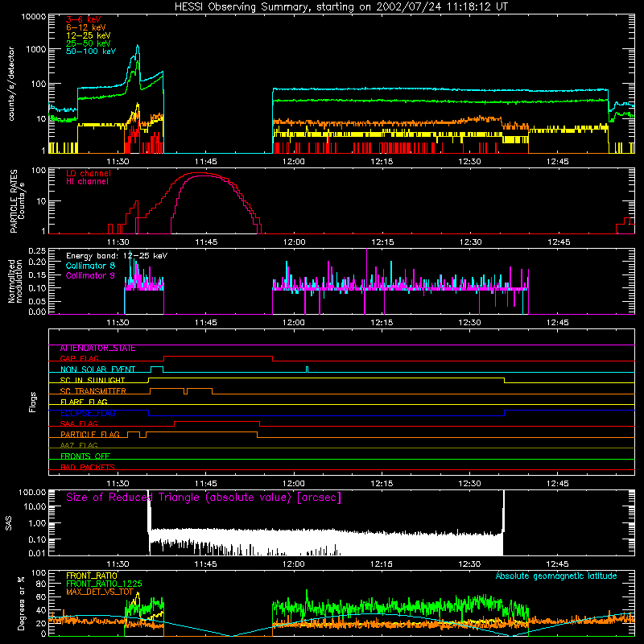The image size is (644, 644).
Task: Click the FLARE_FLAG label
Action: [84, 402]
